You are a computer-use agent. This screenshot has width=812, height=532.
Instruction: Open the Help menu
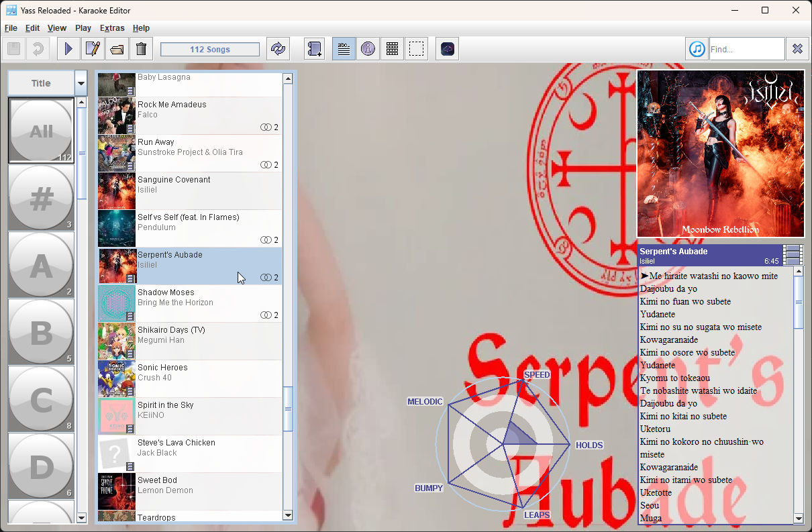[141, 28]
